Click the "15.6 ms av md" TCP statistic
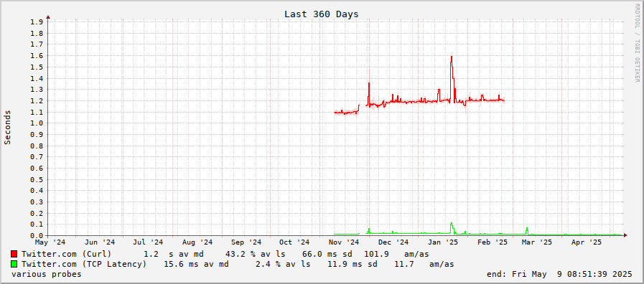Image resolution: width=644 pixels, height=284 pixels. (x=196, y=265)
